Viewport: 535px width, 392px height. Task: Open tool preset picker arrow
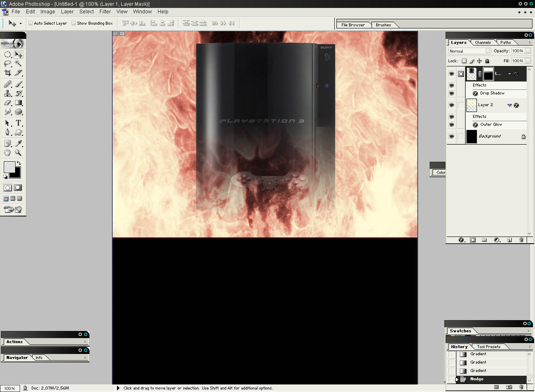pyautogui.click(x=20, y=24)
